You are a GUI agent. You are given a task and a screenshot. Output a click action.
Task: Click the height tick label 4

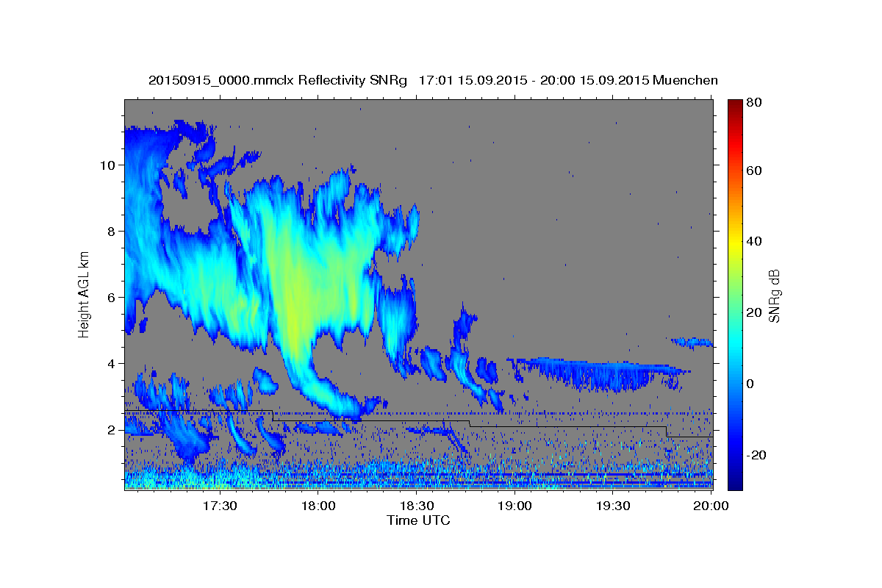pos(111,363)
